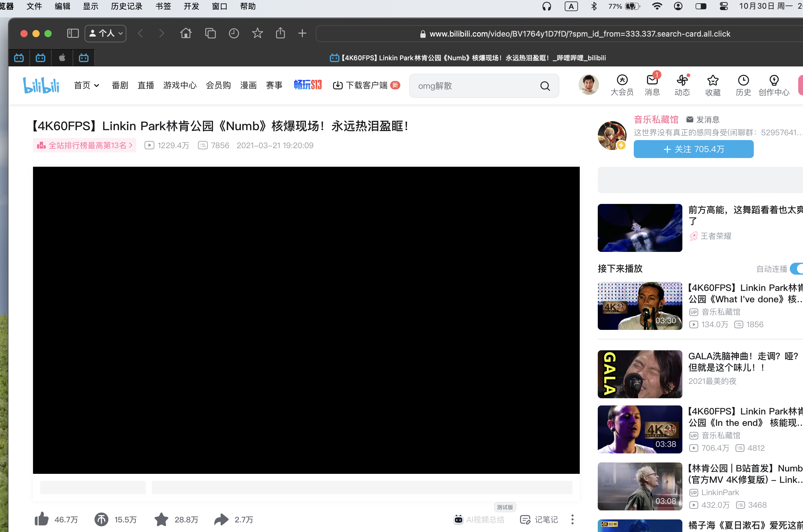Screen dimensions: 803x532
Task: Click the coin (投币) icon
Action: [101, 519]
